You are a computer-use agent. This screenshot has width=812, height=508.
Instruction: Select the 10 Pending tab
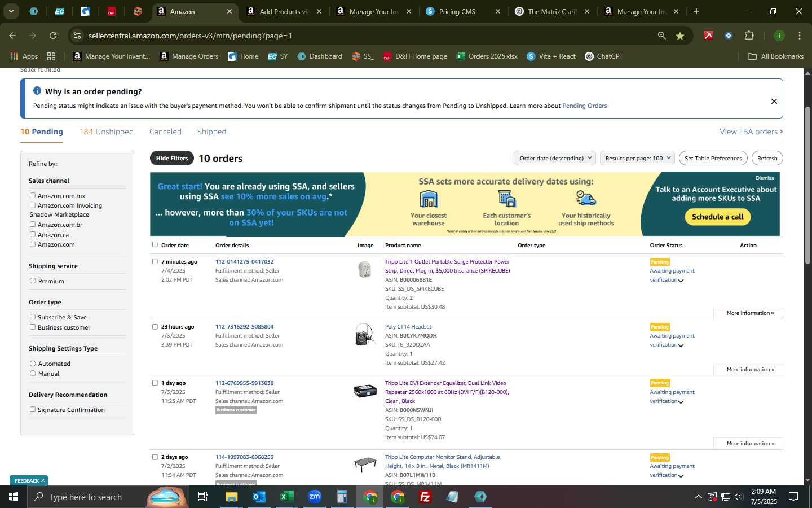42,132
